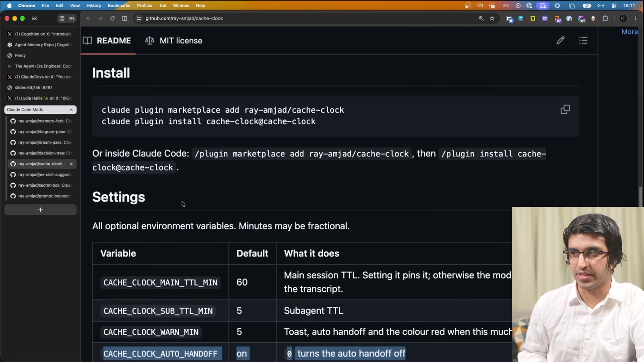Image resolution: width=644 pixels, height=362 pixels.
Task: Open the Chrome three-dot menu
Action: pyautogui.click(x=635, y=19)
